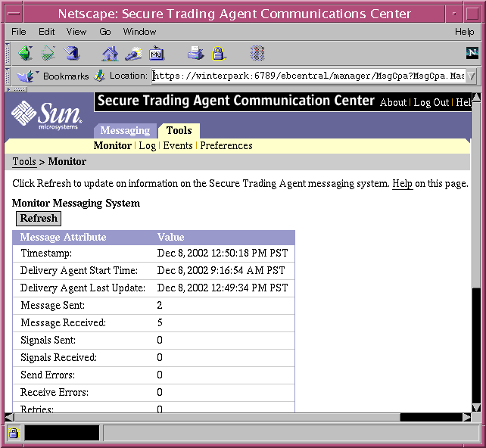Click the About link
486x448 pixels.
click(393, 103)
